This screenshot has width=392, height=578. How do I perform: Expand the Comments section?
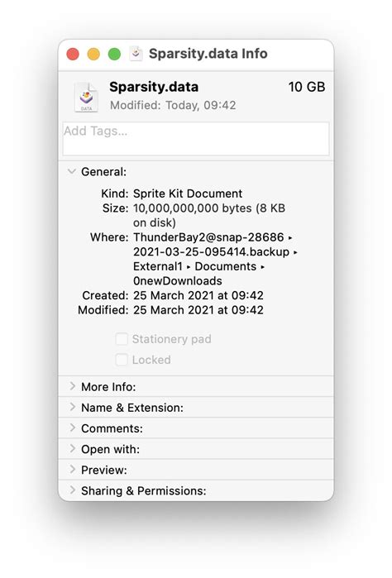(72, 428)
